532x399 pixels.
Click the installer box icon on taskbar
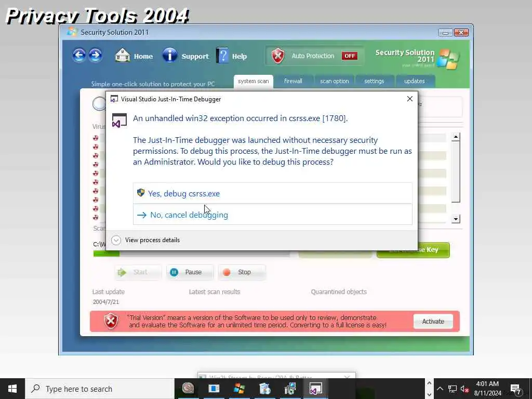tap(264, 388)
